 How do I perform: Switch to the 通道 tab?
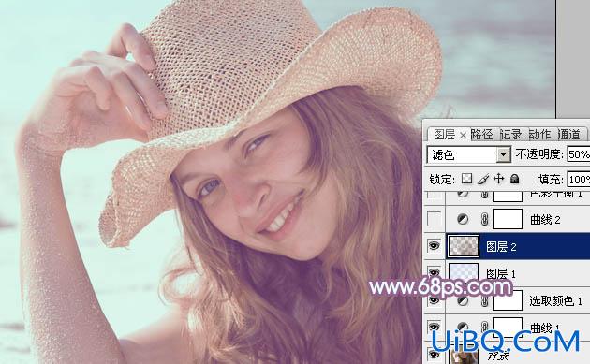pyautogui.click(x=569, y=134)
